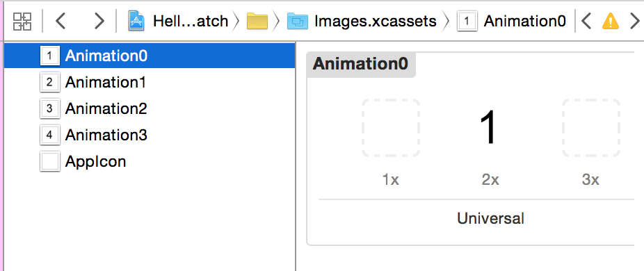Go forward in editor history
The height and width of the screenshot is (271, 644).
(x=99, y=21)
